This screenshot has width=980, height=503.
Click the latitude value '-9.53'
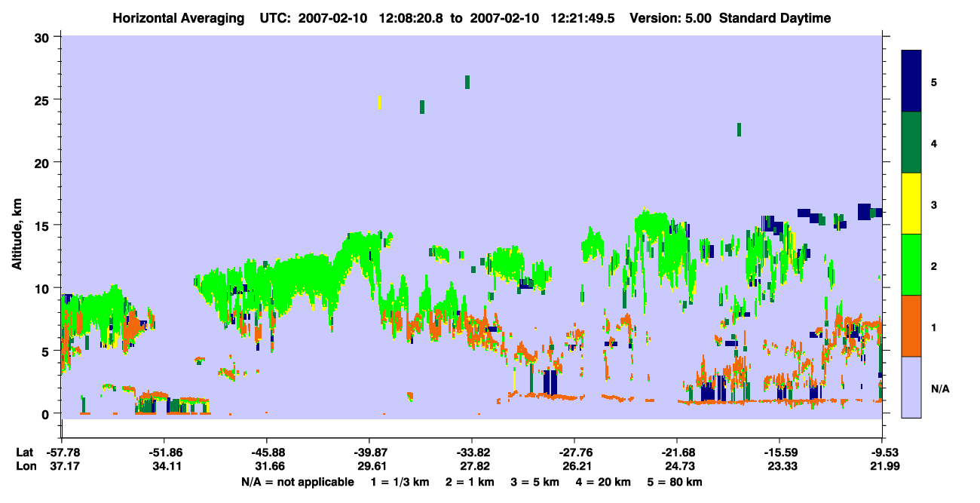pyautogui.click(x=884, y=452)
